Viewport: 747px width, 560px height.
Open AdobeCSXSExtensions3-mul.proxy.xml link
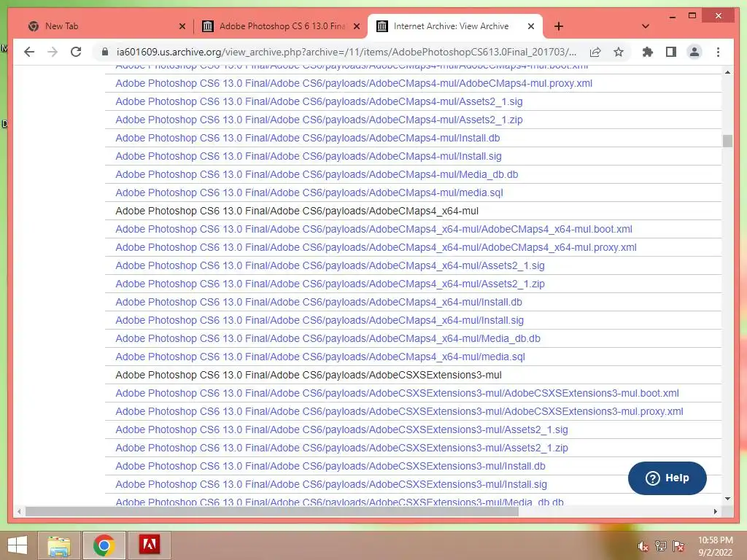(399, 411)
